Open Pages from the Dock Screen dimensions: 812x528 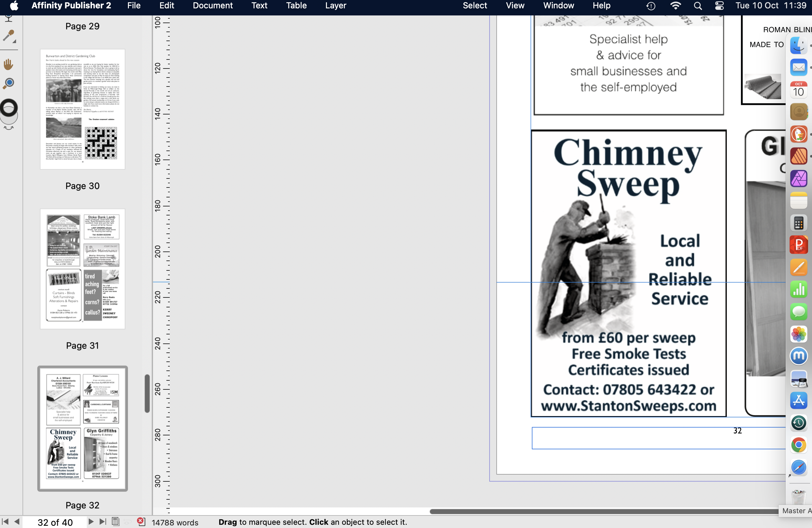(x=798, y=267)
